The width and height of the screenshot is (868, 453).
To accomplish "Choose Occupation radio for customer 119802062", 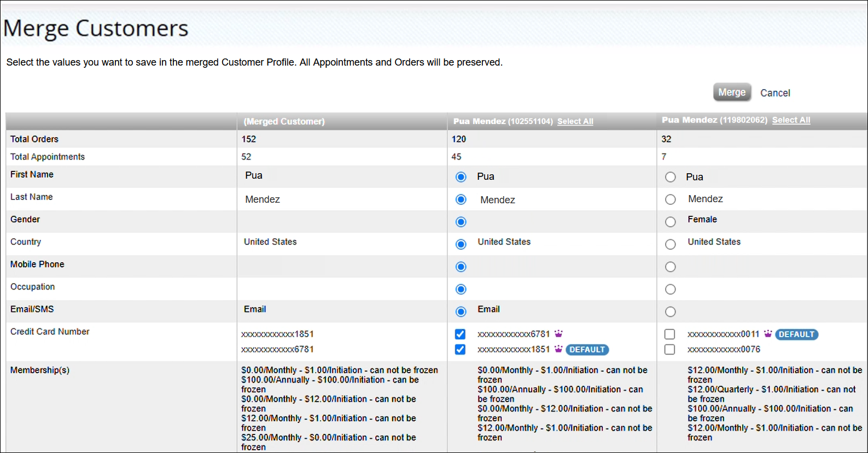I will pos(671,289).
